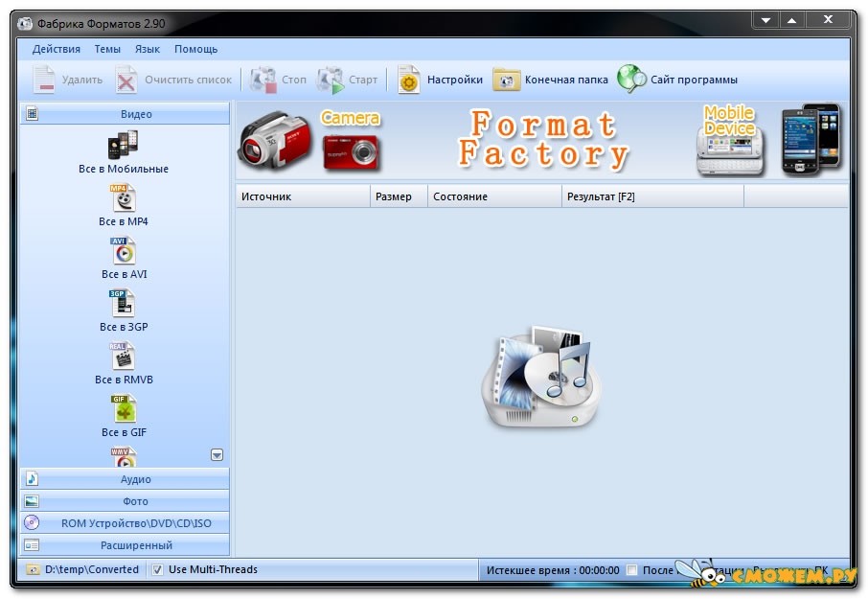This screenshot has width=868, height=599.
Task: Expand the Аудио section
Action: tap(126, 479)
